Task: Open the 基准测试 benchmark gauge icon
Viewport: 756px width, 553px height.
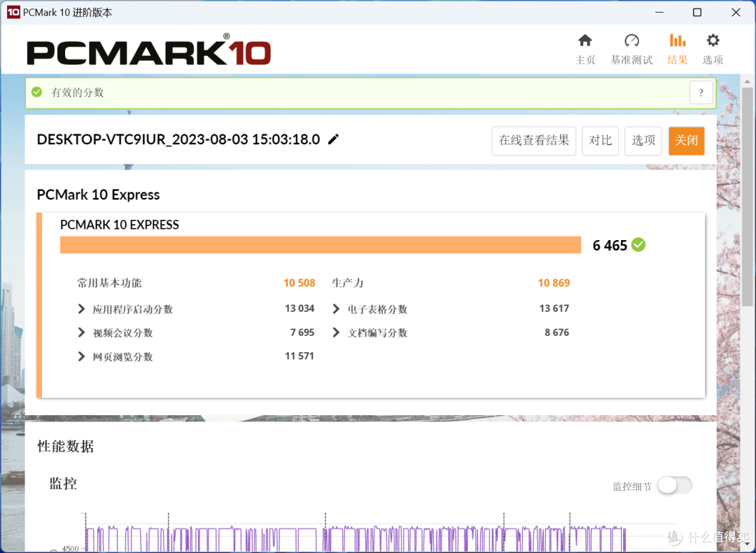Action: point(631,41)
